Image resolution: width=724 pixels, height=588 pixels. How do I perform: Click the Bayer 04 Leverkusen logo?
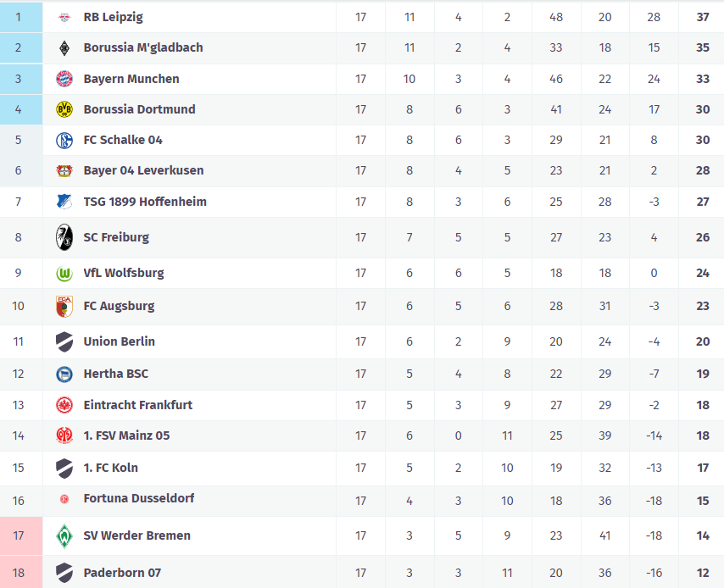pyautogui.click(x=64, y=170)
